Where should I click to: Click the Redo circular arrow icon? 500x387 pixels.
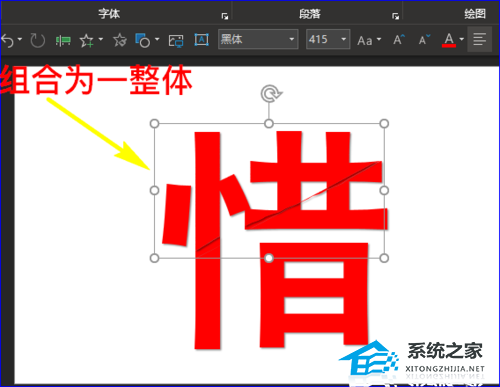tap(38, 41)
